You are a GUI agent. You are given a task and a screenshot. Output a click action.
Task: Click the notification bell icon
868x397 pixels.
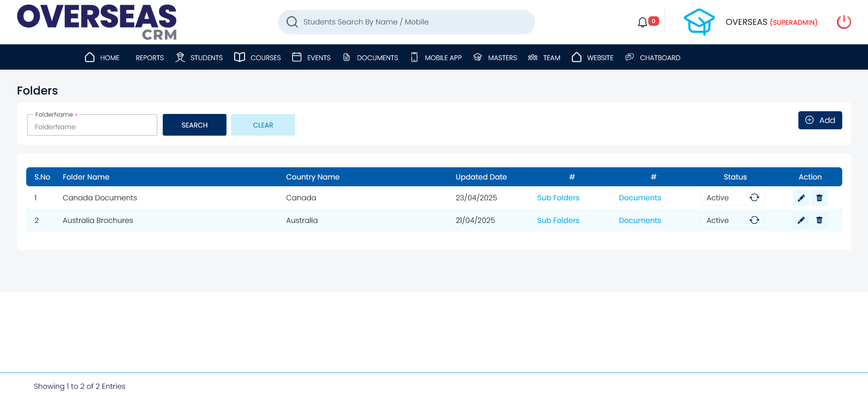[642, 22]
